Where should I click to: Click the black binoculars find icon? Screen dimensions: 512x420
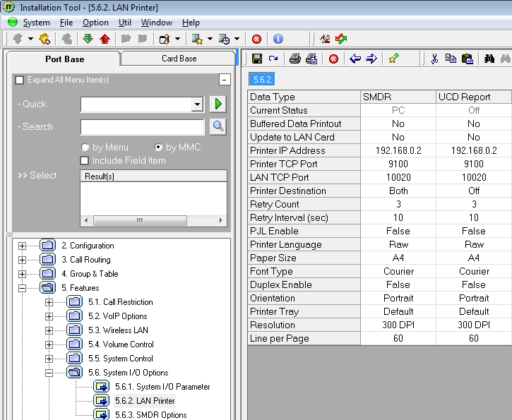point(489,59)
